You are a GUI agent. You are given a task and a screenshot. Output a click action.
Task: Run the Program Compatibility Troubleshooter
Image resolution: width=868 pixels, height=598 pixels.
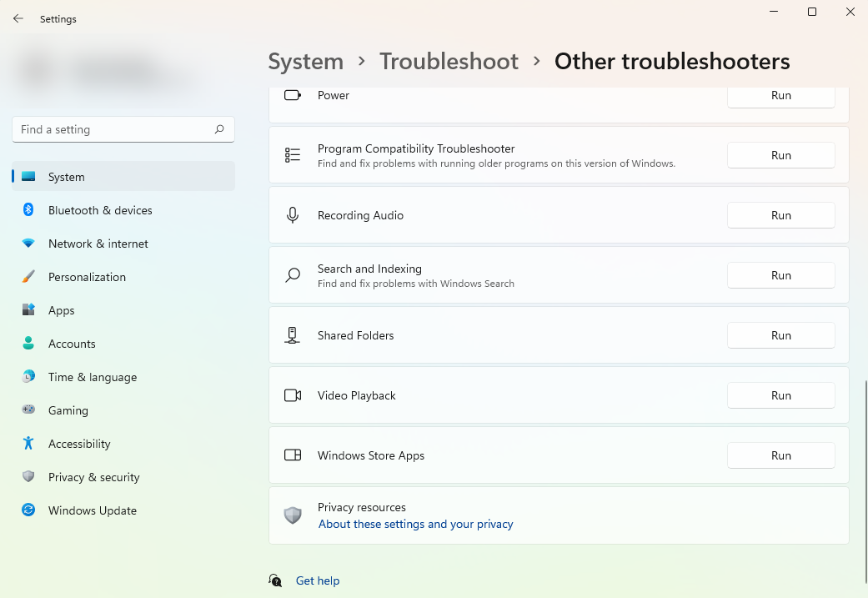point(780,155)
